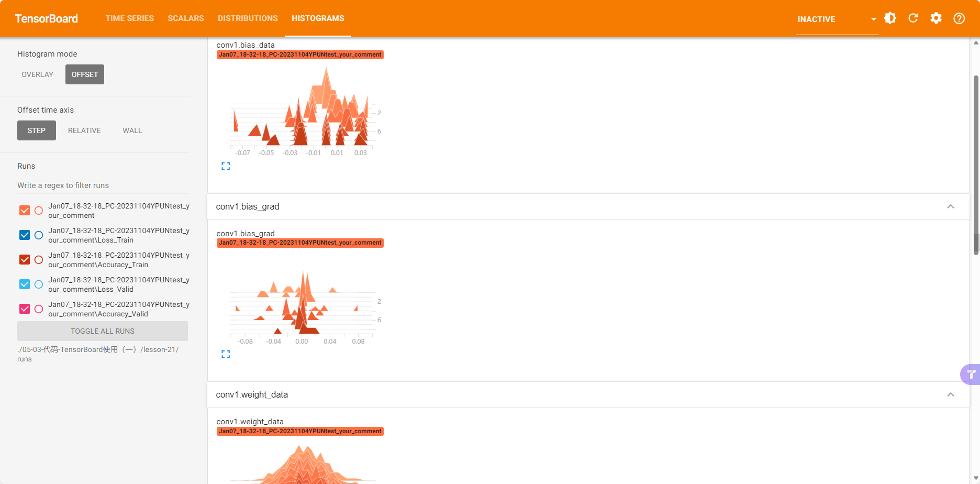Set histogram mode to OFFSET
This screenshot has width=980, height=484.
pos(85,74)
